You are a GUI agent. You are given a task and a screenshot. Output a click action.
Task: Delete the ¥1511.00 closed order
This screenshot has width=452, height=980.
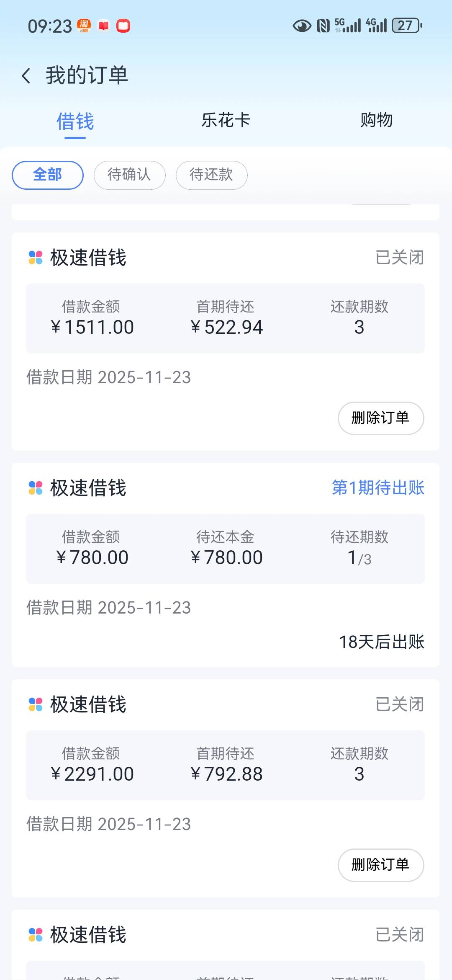380,418
